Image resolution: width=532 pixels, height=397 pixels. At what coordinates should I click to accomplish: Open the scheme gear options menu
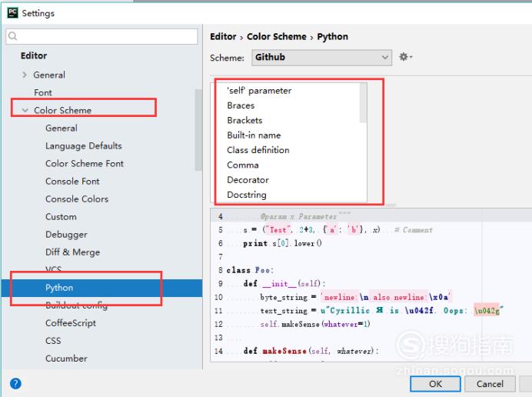pos(405,57)
